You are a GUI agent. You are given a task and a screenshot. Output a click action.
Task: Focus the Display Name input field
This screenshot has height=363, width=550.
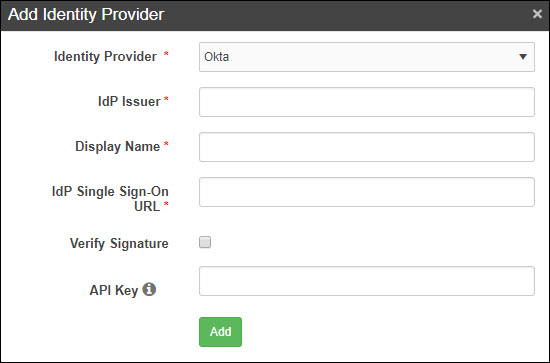click(x=367, y=147)
